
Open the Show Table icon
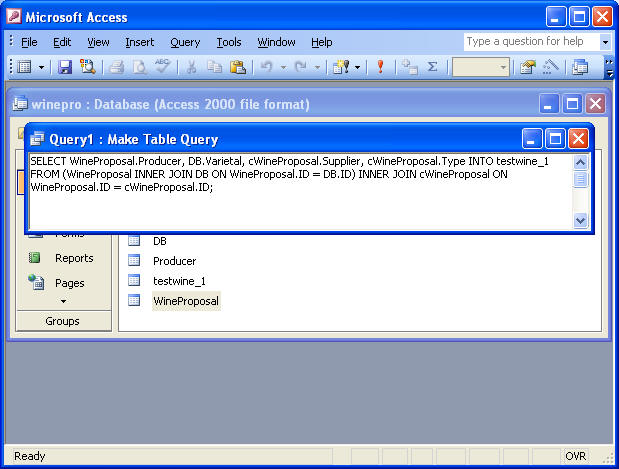409,67
